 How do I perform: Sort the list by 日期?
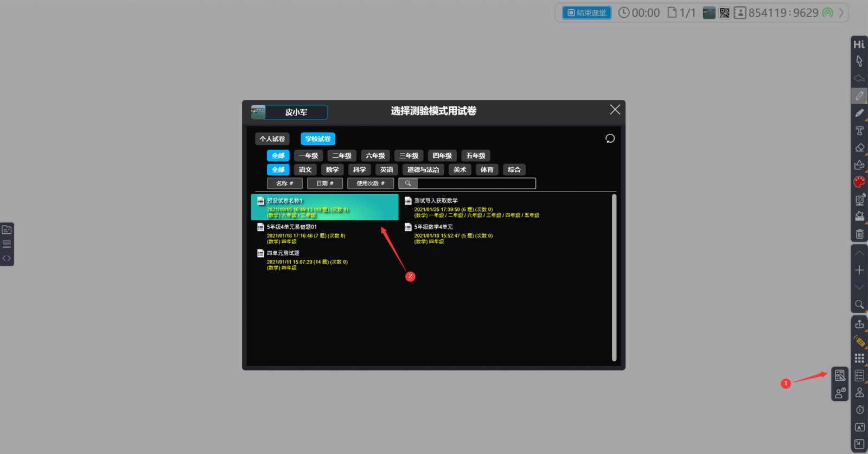(x=324, y=183)
